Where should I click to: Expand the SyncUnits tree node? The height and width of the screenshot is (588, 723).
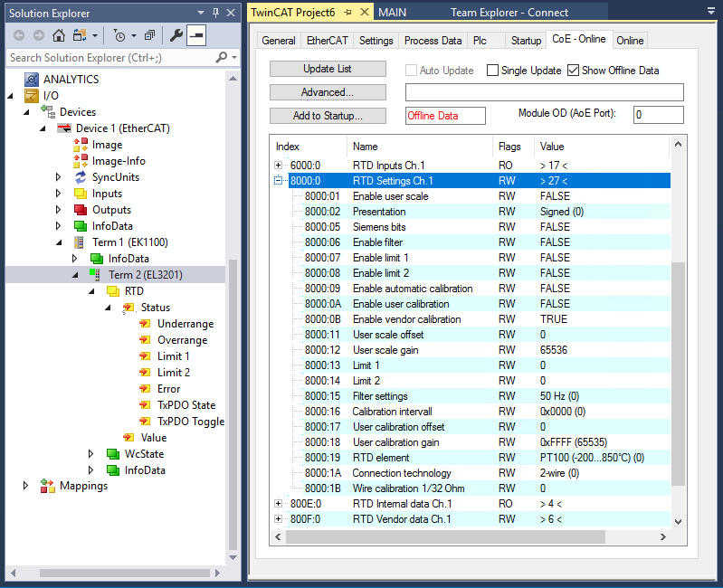click(58, 177)
